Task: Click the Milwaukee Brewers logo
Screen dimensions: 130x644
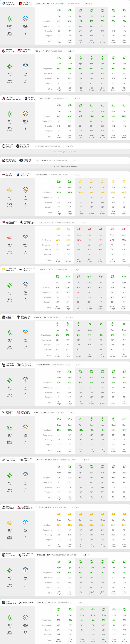Action: coord(18,146)
